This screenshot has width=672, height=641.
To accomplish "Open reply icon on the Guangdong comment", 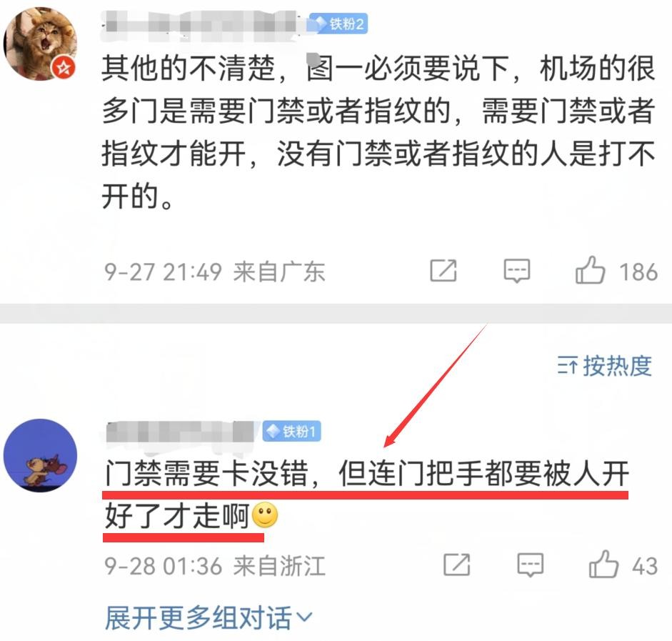I will (x=517, y=271).
